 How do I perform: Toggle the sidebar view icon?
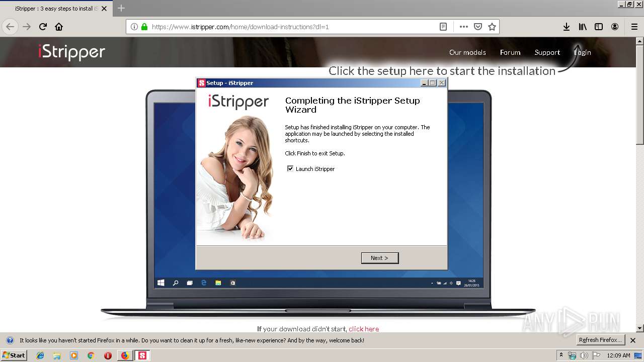599,27
